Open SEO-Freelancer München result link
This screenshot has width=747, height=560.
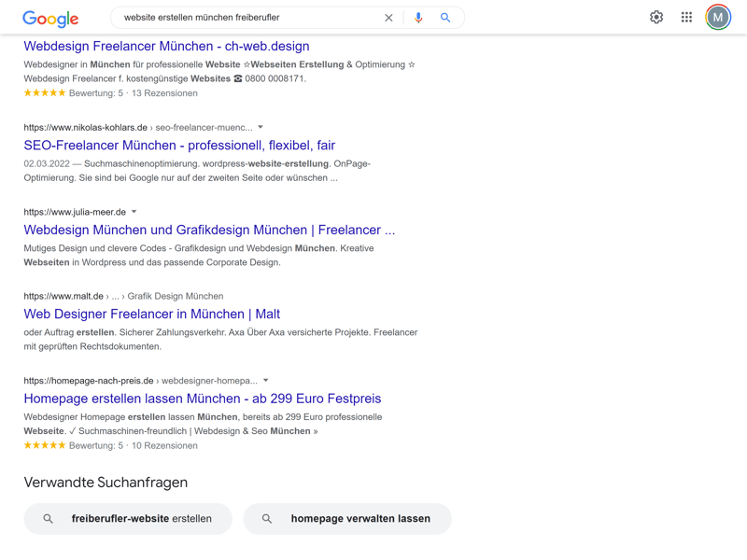[x=179, y=146]
